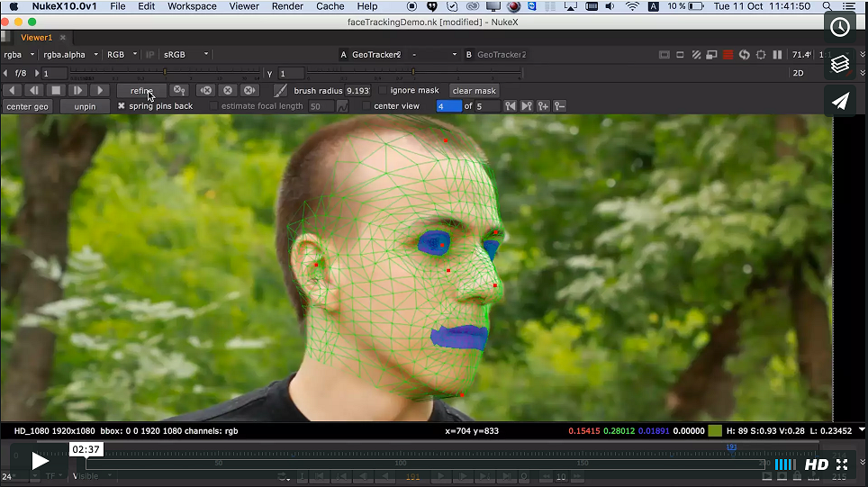Image resolution: width=868 pixels, height=487 pixels.
Task: Open the sRGB colorspace dropdown
Action: 185,54
